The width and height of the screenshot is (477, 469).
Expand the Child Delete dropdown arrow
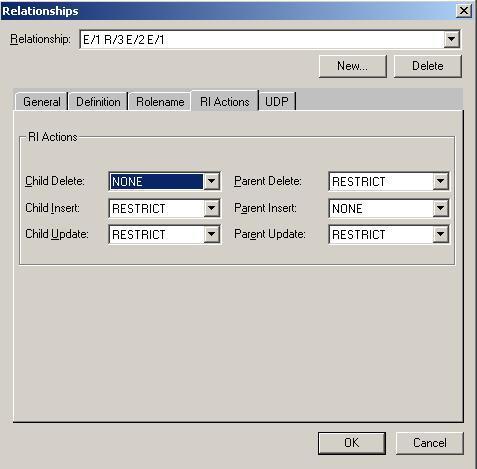(x=212, y=181)
